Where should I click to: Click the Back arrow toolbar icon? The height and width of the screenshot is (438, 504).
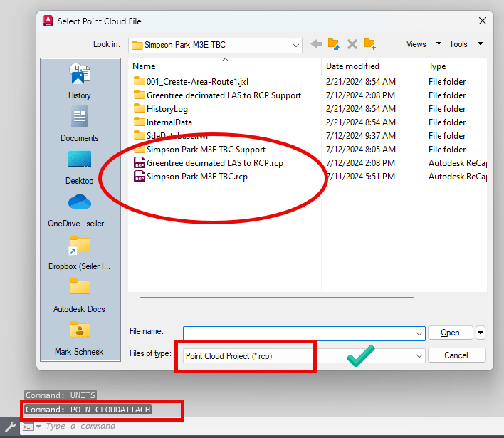(x=316, y=44)
